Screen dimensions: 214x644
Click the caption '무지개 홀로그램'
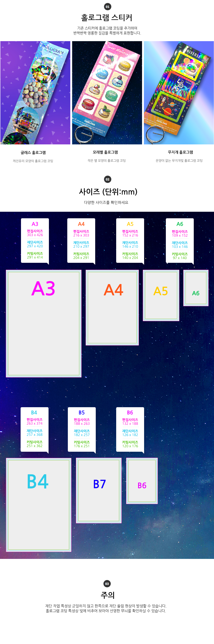180,152
